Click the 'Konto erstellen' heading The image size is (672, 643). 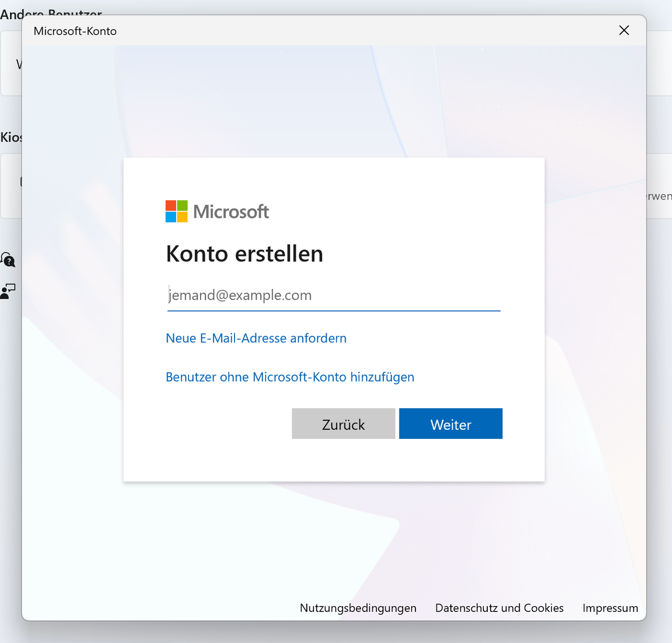click(x=245, y=254)
